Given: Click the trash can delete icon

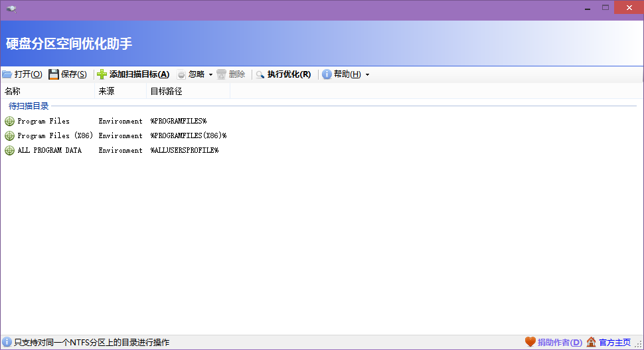Looking at the screenshot, I should [221, 74].
